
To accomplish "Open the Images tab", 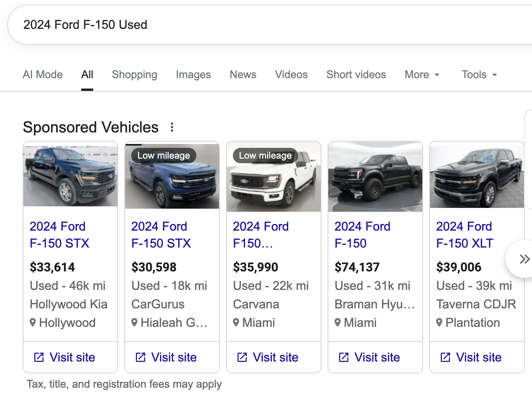I will (193, 75).
